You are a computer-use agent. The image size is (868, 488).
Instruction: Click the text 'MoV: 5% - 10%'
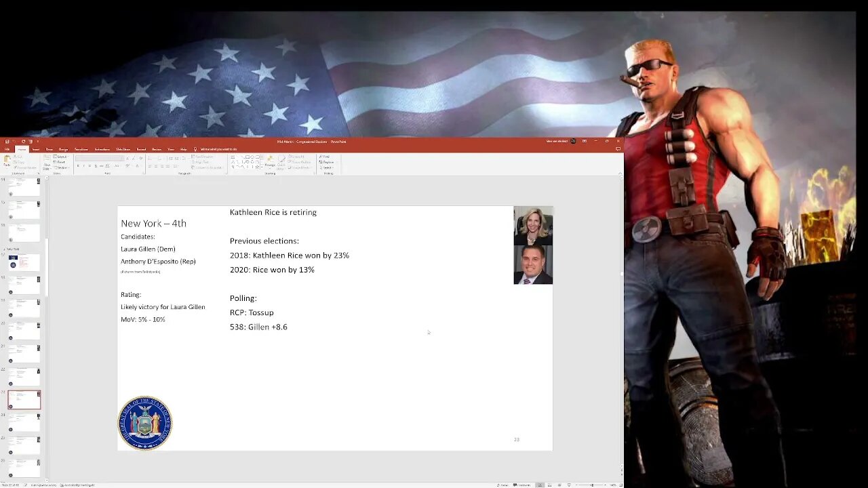(143, 319)
